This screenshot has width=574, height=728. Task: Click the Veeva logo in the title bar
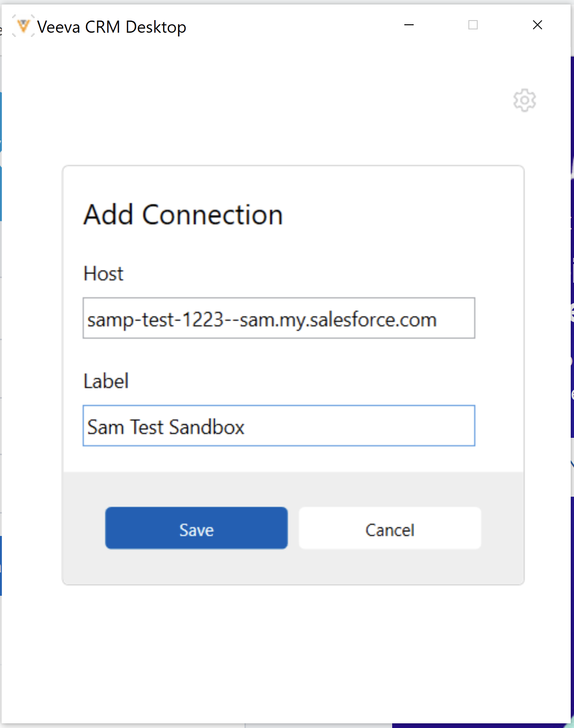click(x=22, y=26)
